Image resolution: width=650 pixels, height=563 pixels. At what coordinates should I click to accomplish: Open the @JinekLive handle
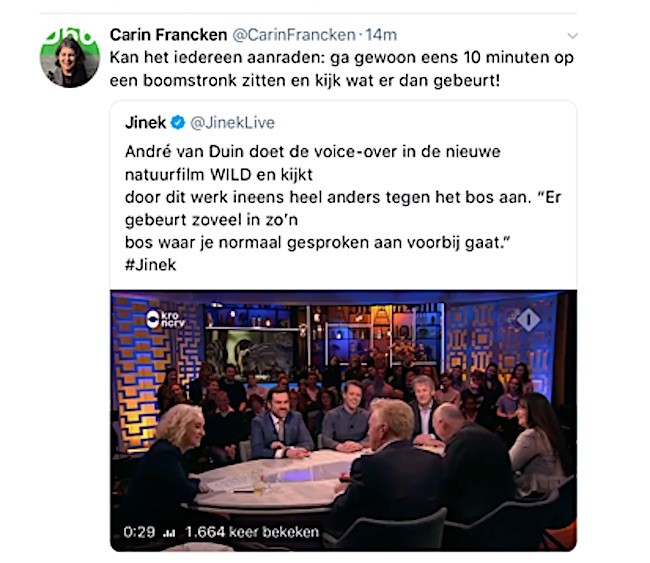(x=232, y=123)
